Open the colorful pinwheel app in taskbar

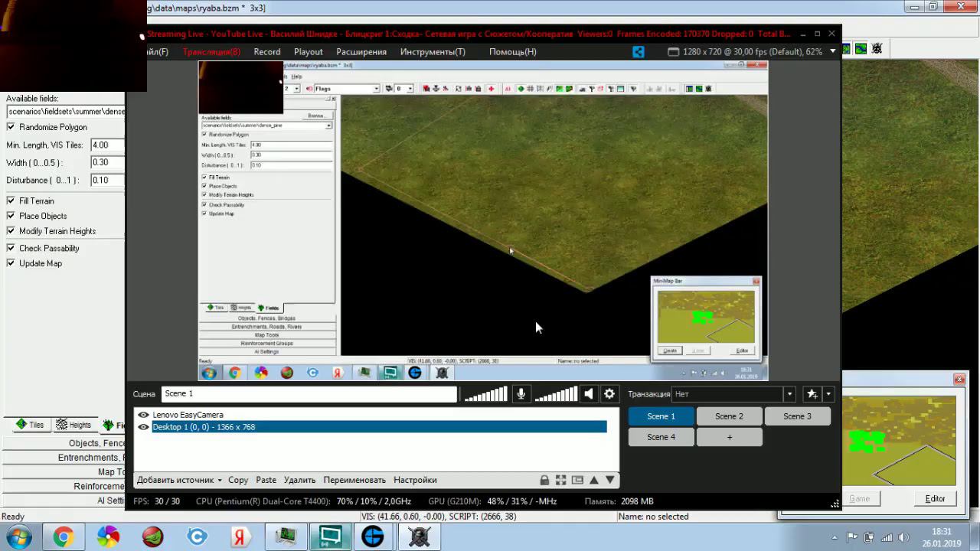(108, 537)
